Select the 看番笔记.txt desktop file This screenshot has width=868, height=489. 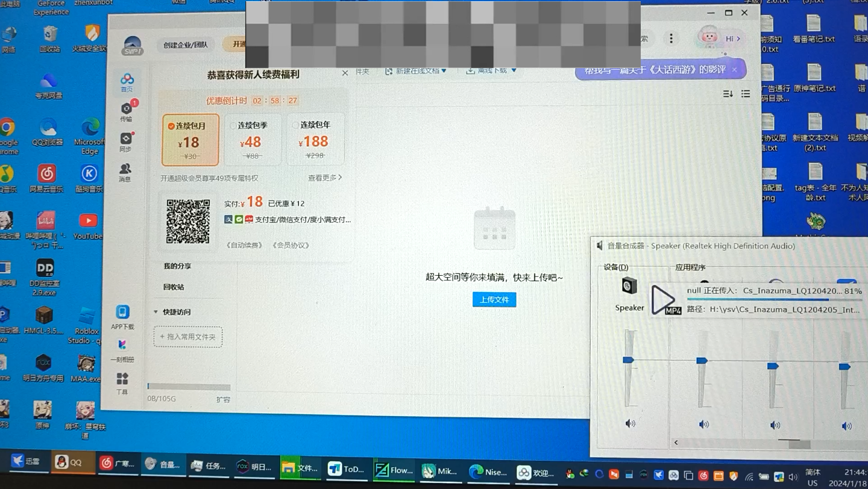pos(814,29)
